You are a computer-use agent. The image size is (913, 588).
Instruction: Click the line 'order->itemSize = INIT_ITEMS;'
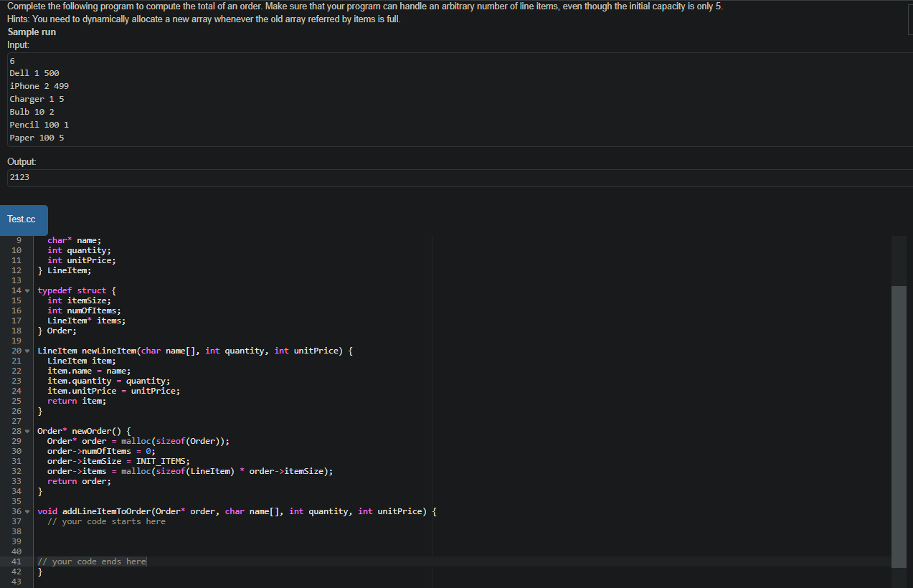tap(118, 461)
